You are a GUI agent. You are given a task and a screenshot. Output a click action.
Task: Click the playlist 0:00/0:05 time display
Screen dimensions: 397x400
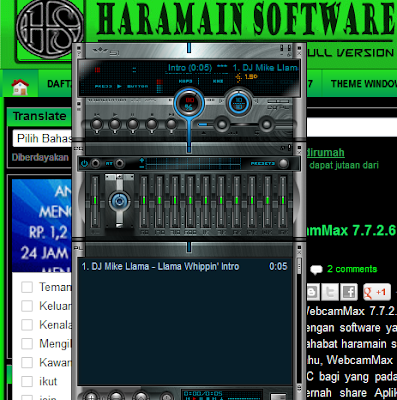[x=203, y=394]
